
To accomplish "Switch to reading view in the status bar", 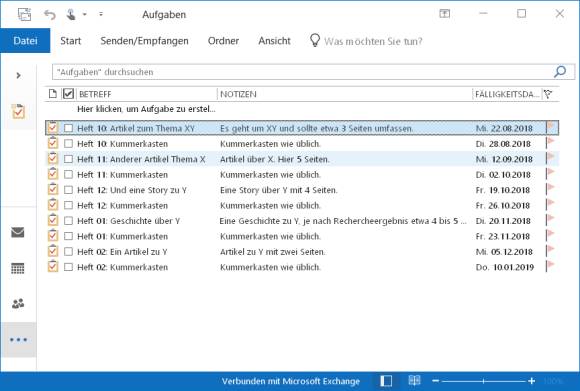I will pos(414,380).
